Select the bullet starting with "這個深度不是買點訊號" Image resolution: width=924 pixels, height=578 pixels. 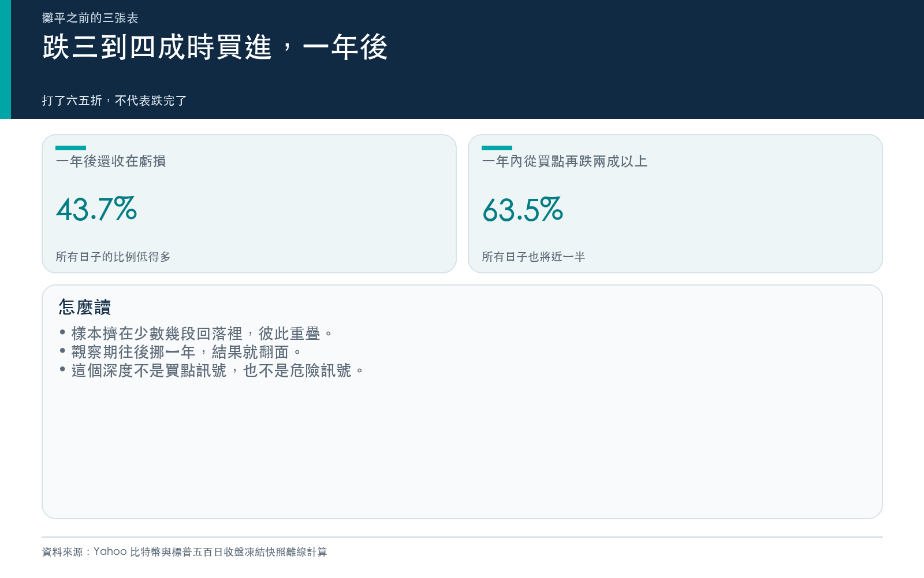tap(212, 370)
